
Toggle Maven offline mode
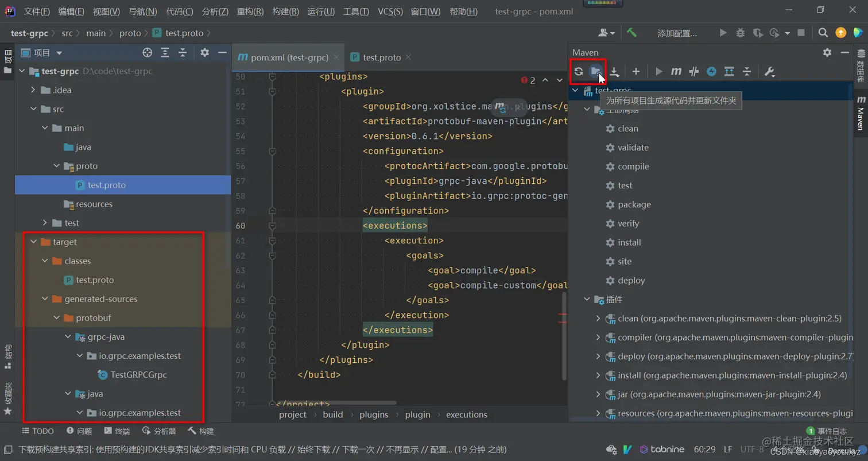coord(694,72)
